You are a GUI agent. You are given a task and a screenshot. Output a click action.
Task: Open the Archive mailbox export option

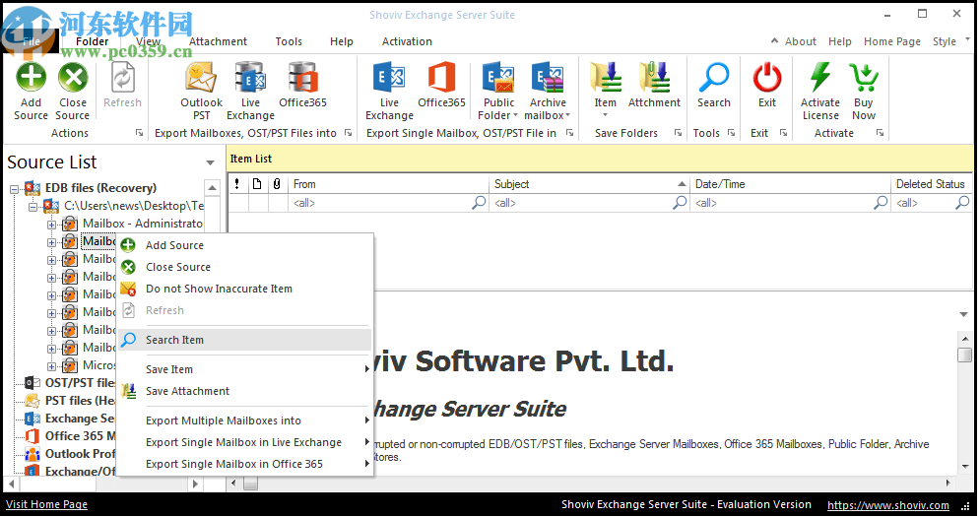click(x=548, y=92)
